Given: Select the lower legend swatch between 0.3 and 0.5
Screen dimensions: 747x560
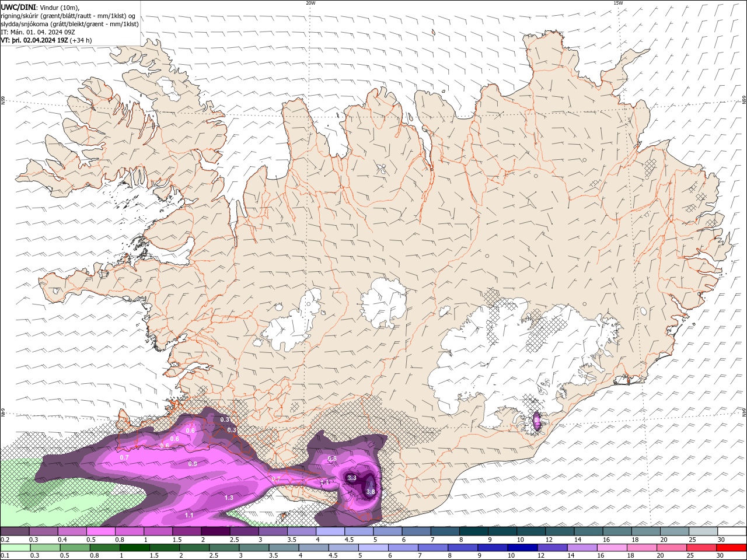Looking at the screenshot, I should click(x=45, y=548).
